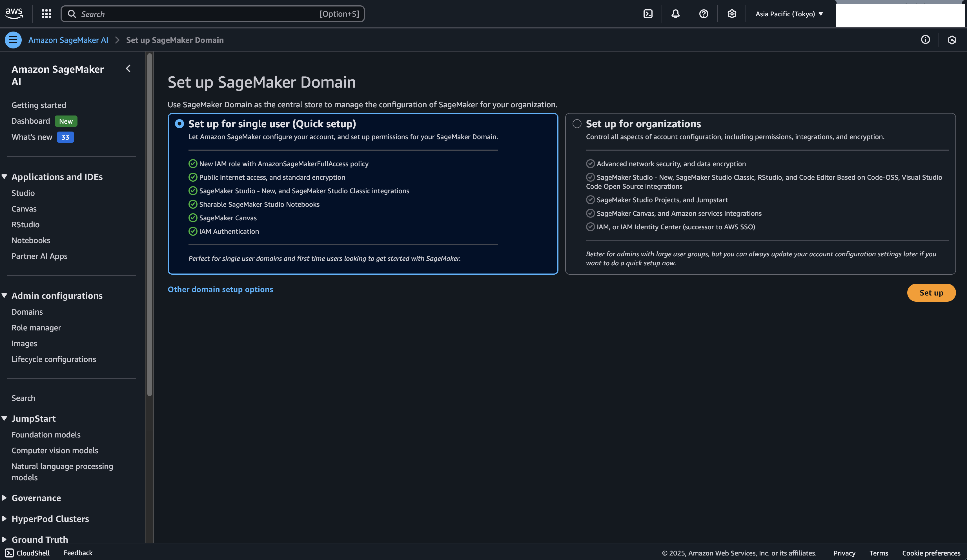Screen dimensions: 967x560
Task: Click the AWS logo home icon
Action: (14, 14)
